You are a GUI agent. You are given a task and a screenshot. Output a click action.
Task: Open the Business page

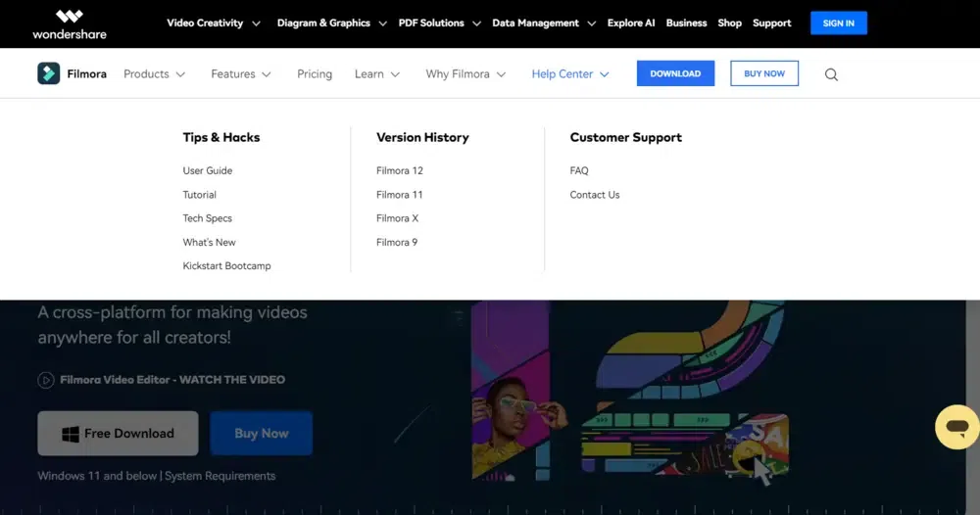(x=686, y=23)
